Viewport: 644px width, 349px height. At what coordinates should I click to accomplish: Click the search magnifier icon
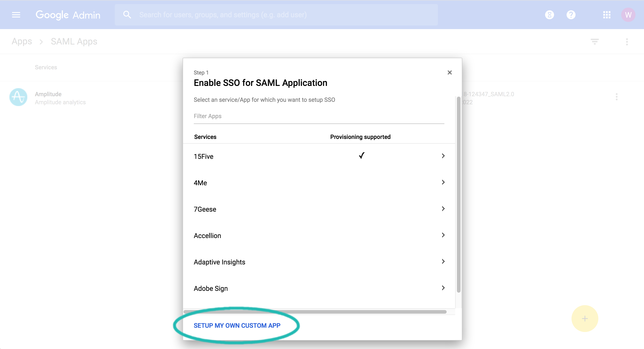click(x=127, y=15)
